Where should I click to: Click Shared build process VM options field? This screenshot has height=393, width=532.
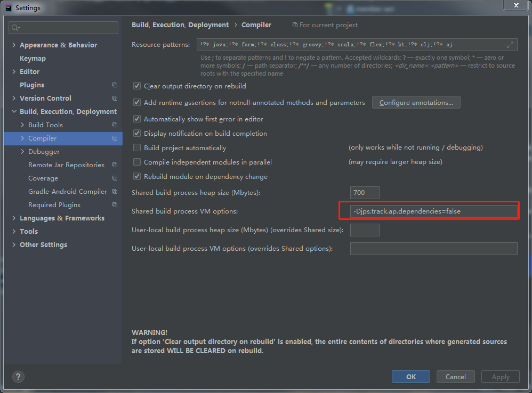click(x=433, y=211)
